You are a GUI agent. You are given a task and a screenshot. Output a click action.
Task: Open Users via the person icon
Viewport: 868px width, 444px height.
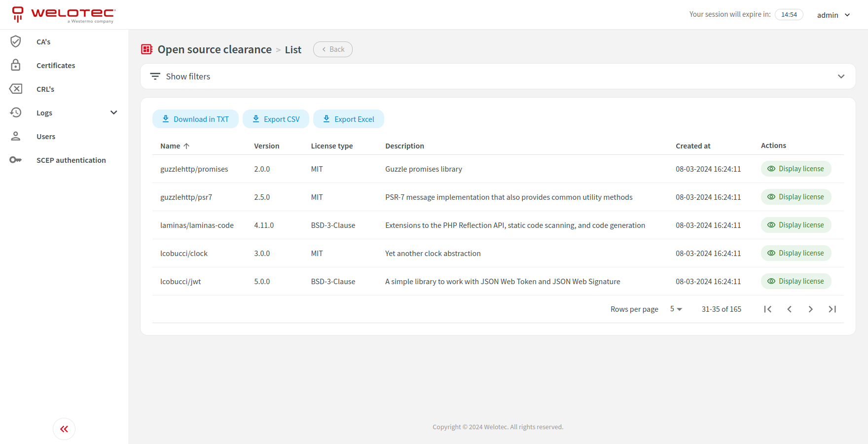pyautogui.click(x=15, y=136)
